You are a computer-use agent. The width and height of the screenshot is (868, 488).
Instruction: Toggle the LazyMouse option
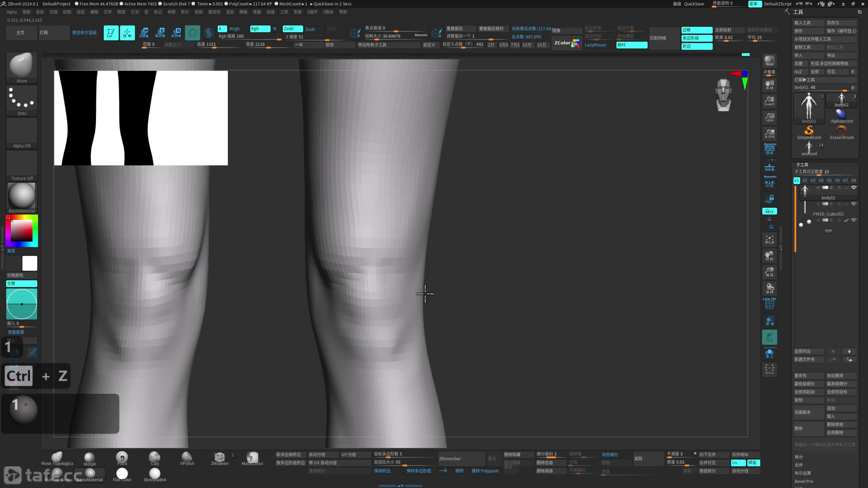click(x=595, y=45)
